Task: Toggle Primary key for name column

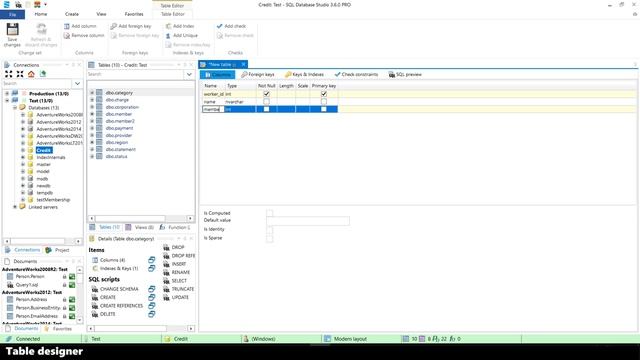Action: 324,101
